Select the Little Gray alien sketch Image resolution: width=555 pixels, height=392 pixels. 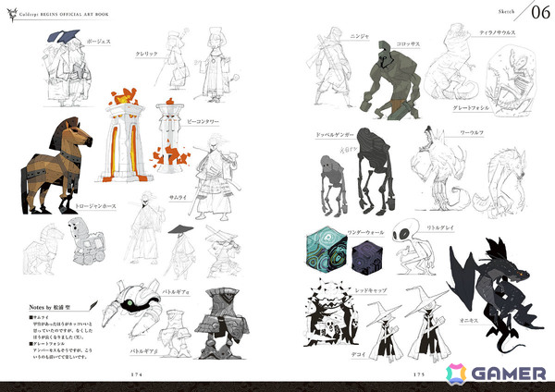pos(413,246)
